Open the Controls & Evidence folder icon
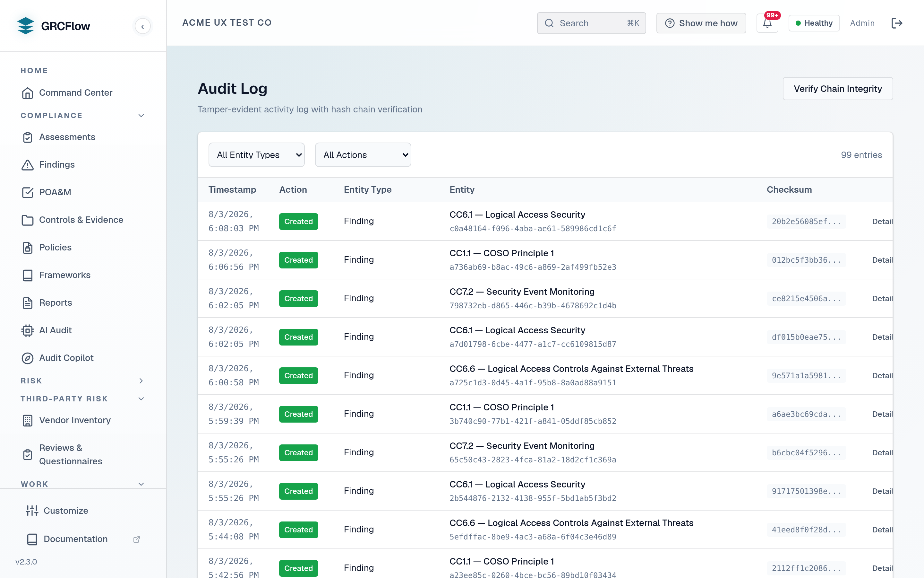The height and width of the screenshot is (578, 924). click(28, 220)
